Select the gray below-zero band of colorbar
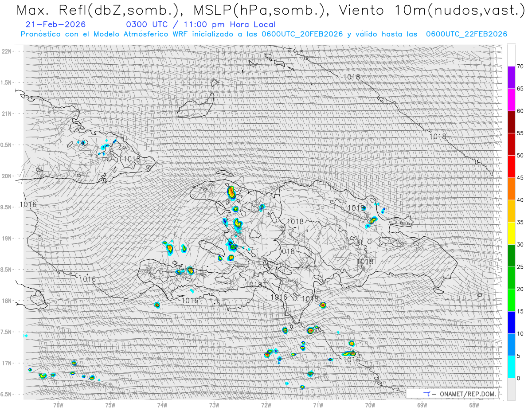The width and height of the screenshot is (532, 411). (511, 389)
